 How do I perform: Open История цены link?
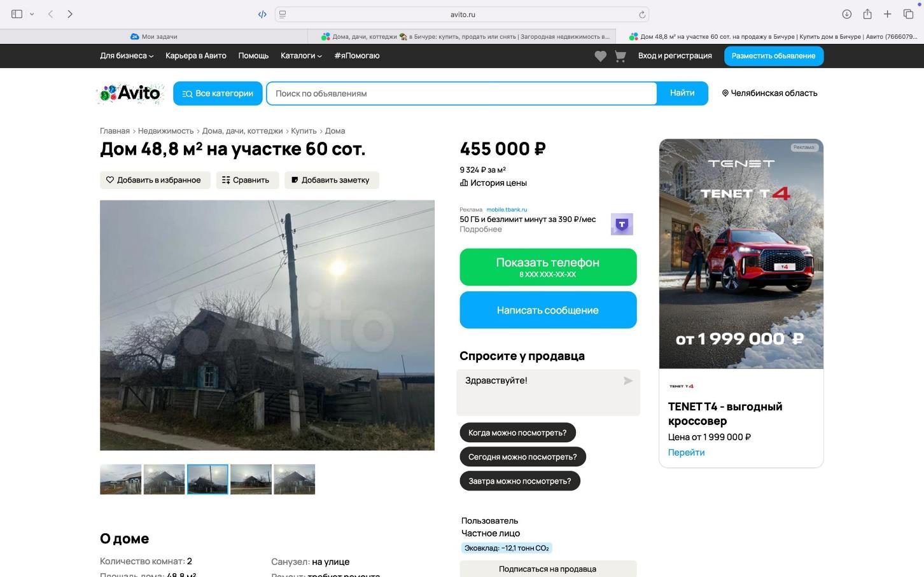click(x=493, y=183)
